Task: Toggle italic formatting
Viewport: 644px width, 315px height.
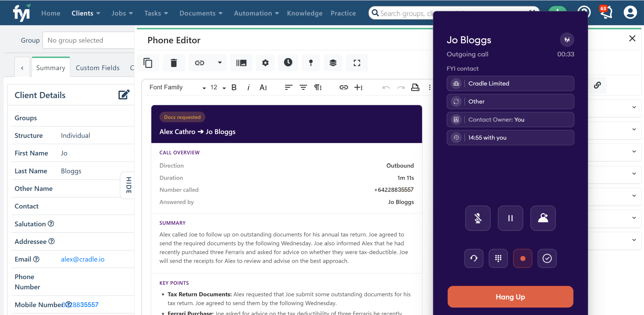Action: click(x=248, y=87)
